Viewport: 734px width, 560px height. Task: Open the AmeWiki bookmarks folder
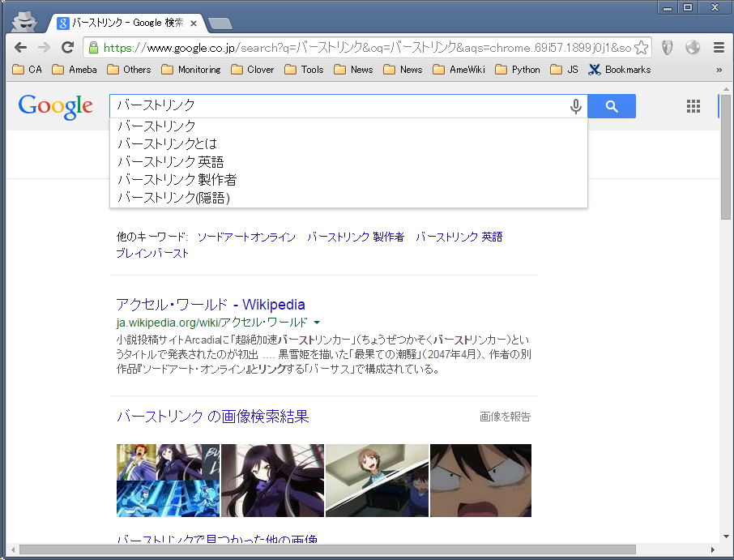click(459, 70)
